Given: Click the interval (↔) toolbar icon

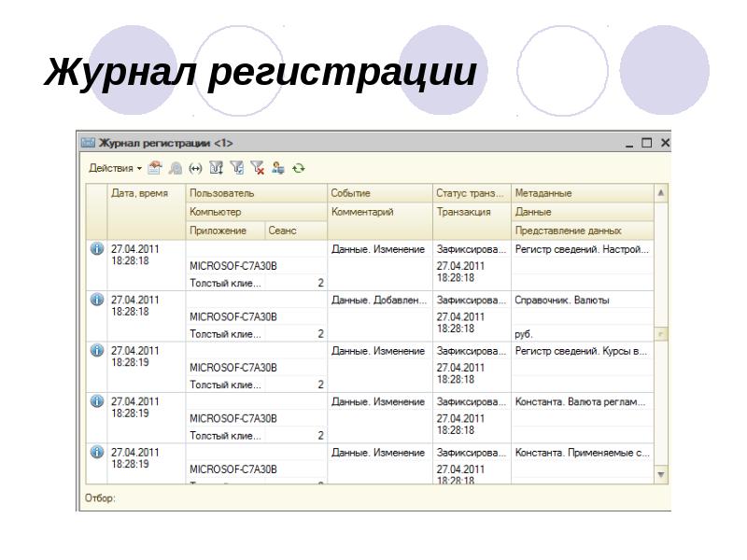Looking at the screenshot, I should click(195, 168).
